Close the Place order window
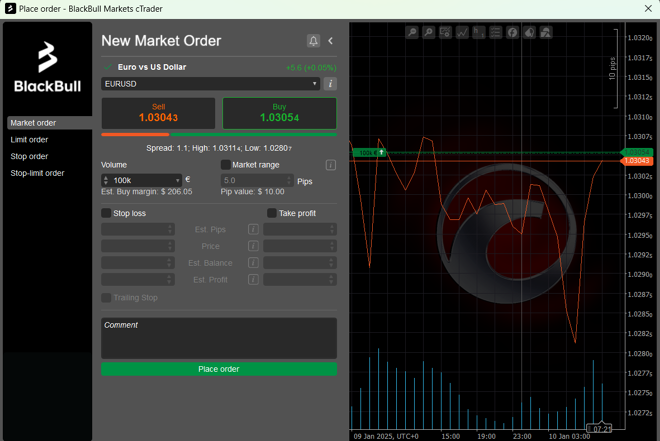This screenshot has width=660, height=441. [648, 8]
